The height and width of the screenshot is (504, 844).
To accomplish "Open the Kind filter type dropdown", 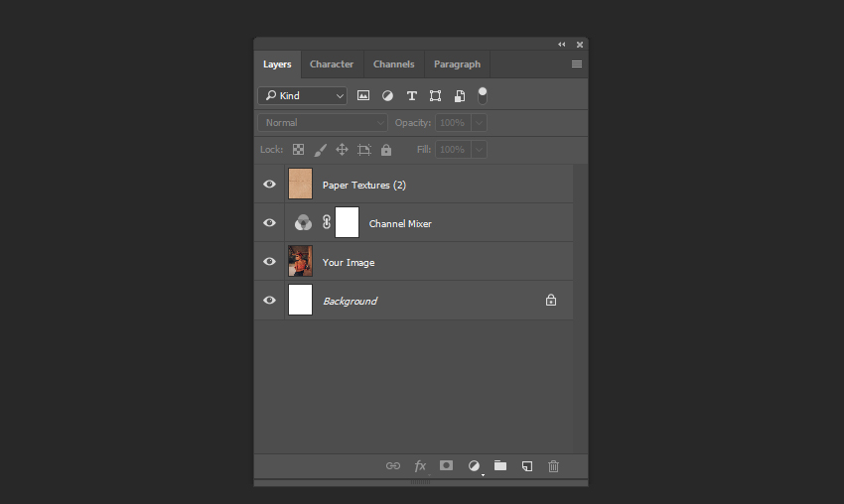I will pyautogui.click(x=303, y=96).
